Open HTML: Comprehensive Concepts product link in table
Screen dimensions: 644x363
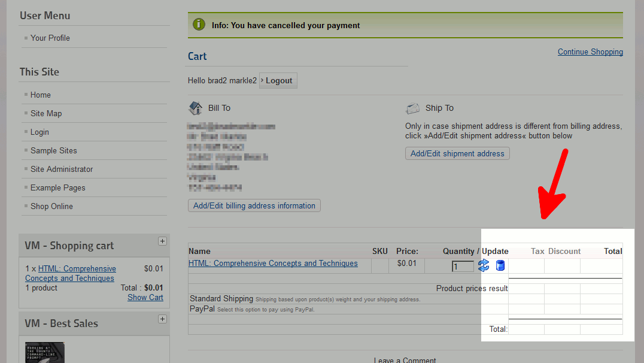(273, 264)
